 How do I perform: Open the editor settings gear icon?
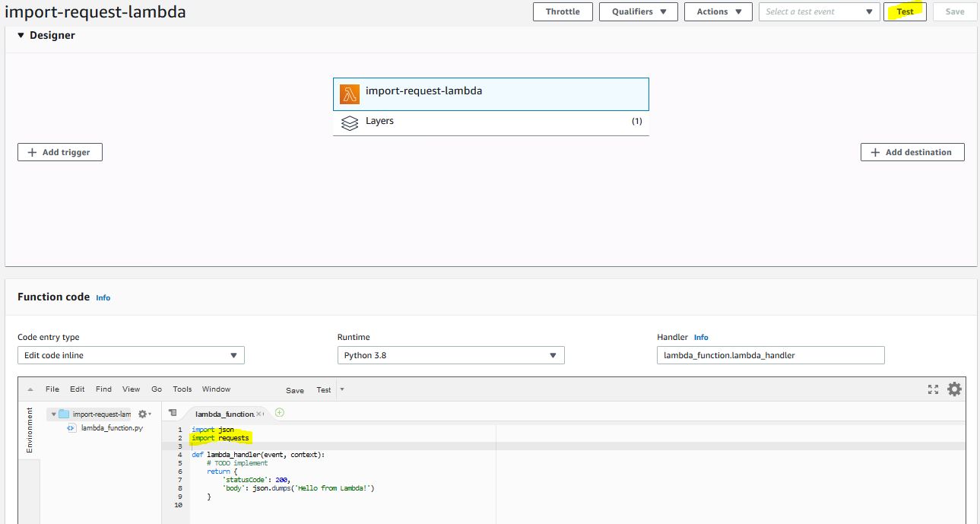[954, 389]
